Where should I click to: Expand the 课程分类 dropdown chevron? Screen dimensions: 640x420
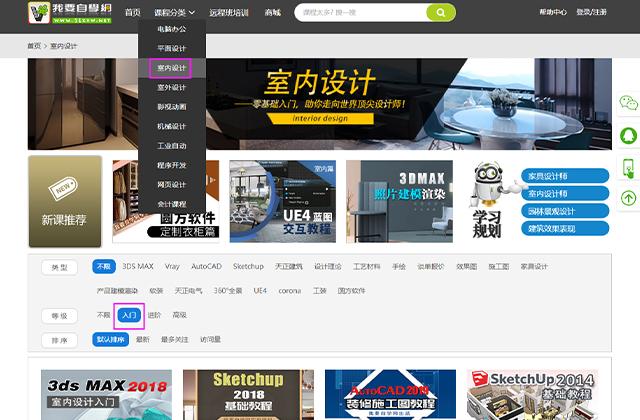tap(192, 13)
